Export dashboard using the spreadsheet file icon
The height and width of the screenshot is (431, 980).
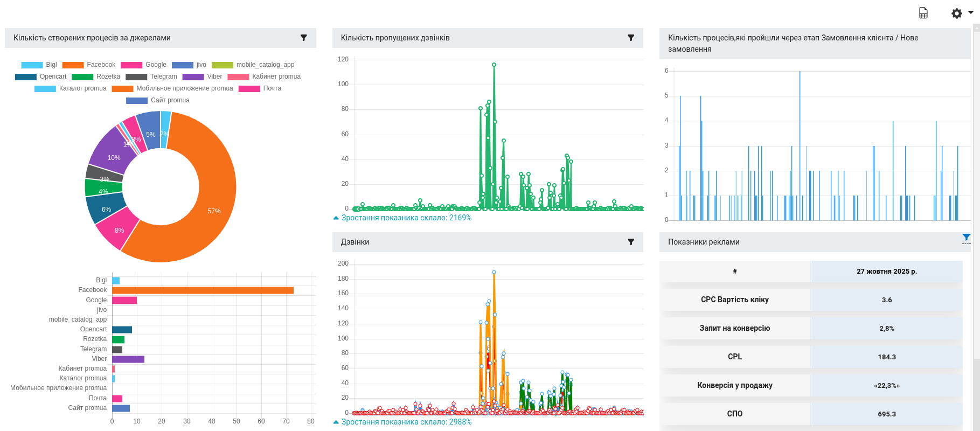(923, 13)
